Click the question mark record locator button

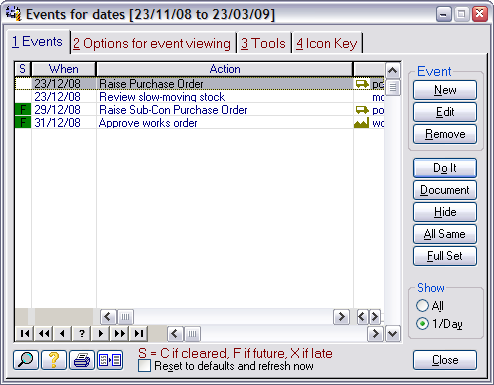[x=81, y=333]
